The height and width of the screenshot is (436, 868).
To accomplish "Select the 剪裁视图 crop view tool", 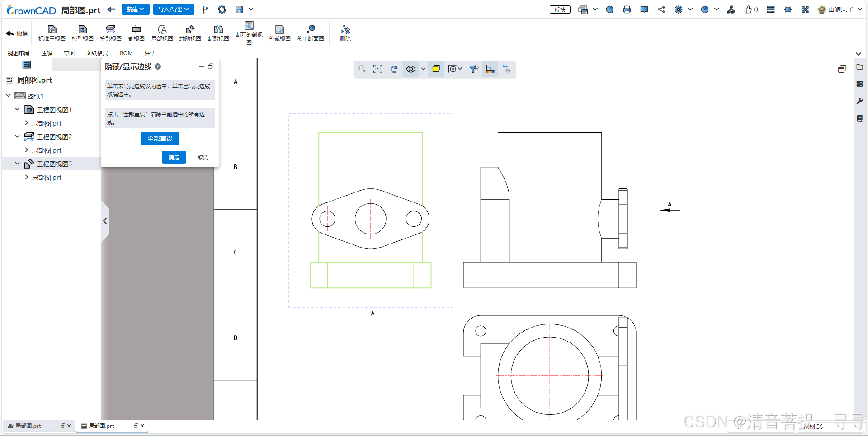I will [280, 33].
